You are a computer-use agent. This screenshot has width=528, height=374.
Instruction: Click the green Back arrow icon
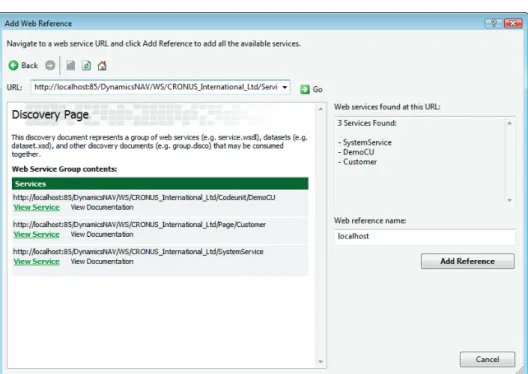[13, 65]
